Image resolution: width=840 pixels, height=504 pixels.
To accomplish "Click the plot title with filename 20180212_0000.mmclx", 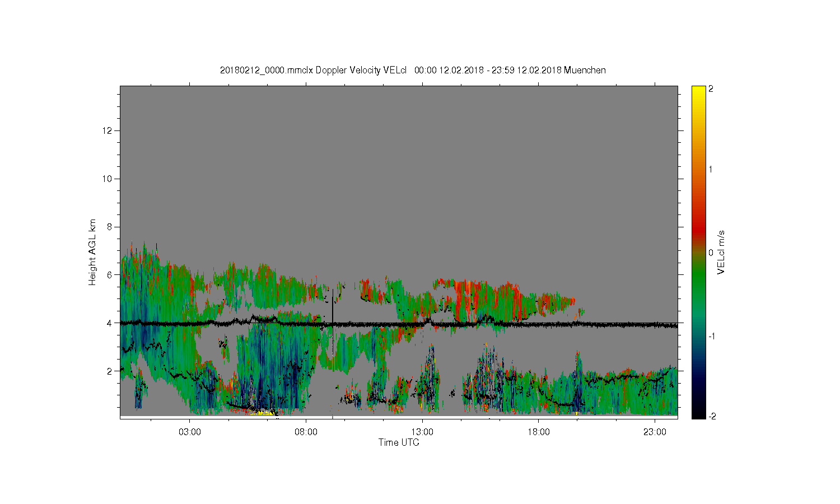I will click(413, 70).
